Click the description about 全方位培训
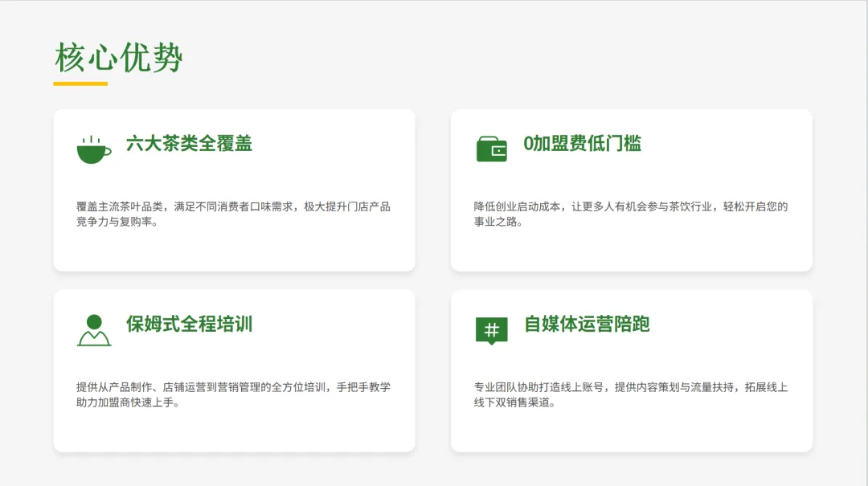868x486 pixels. point(233,395)
